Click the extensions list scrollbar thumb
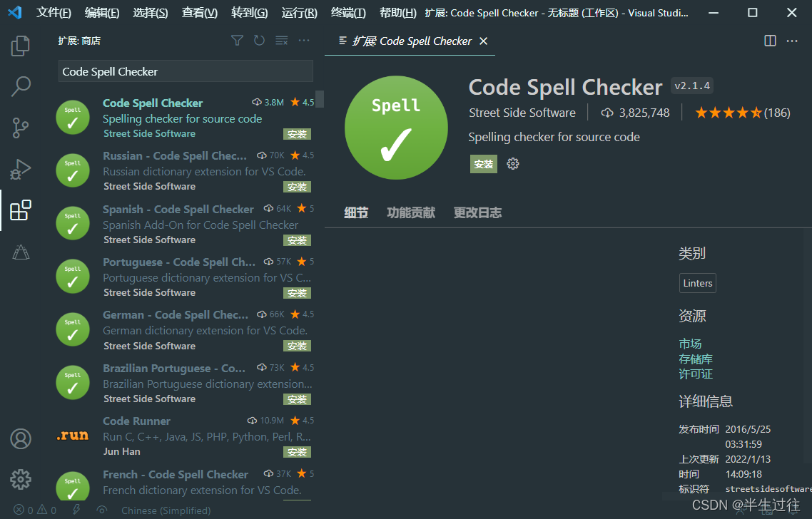Viewport: 812px width, 519px height. (320, 99)
